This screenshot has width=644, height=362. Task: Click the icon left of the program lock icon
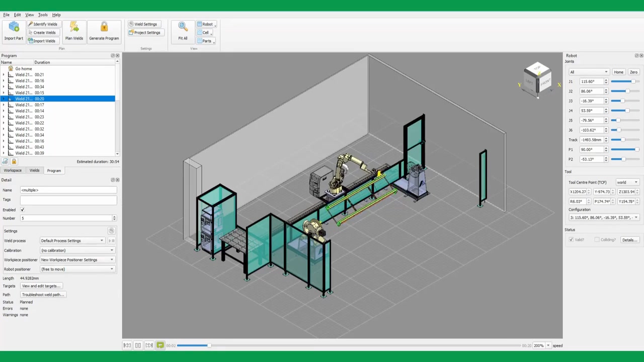pos(5,161)
